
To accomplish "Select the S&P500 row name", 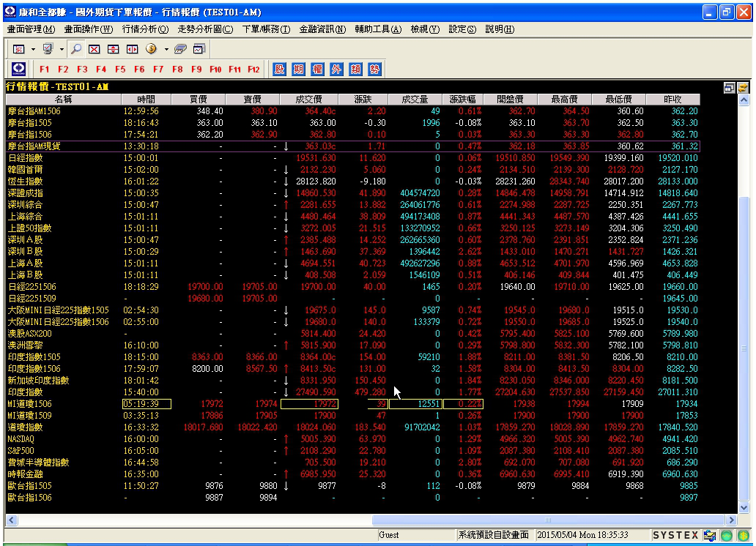I will pos(21,451).
